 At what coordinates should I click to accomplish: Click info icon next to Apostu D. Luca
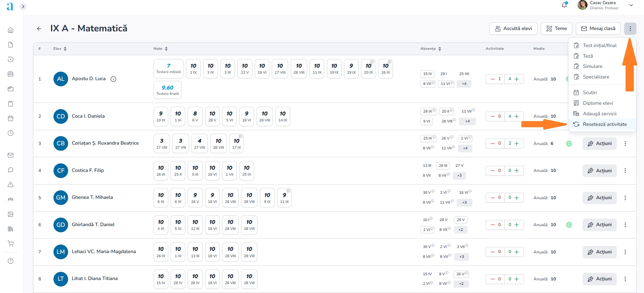pyautogui.click(x=113, y=79)
